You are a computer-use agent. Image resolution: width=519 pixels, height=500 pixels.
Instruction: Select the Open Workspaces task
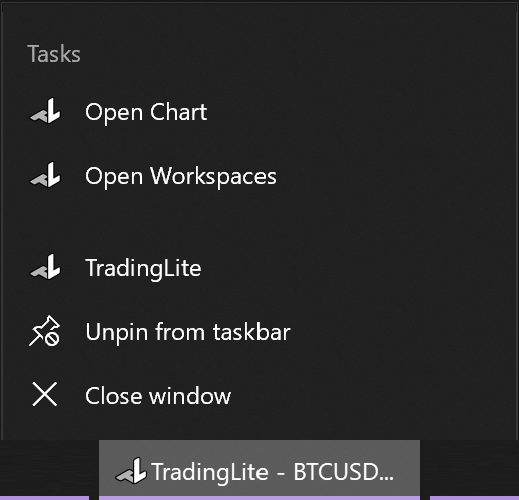pos(259,176)
